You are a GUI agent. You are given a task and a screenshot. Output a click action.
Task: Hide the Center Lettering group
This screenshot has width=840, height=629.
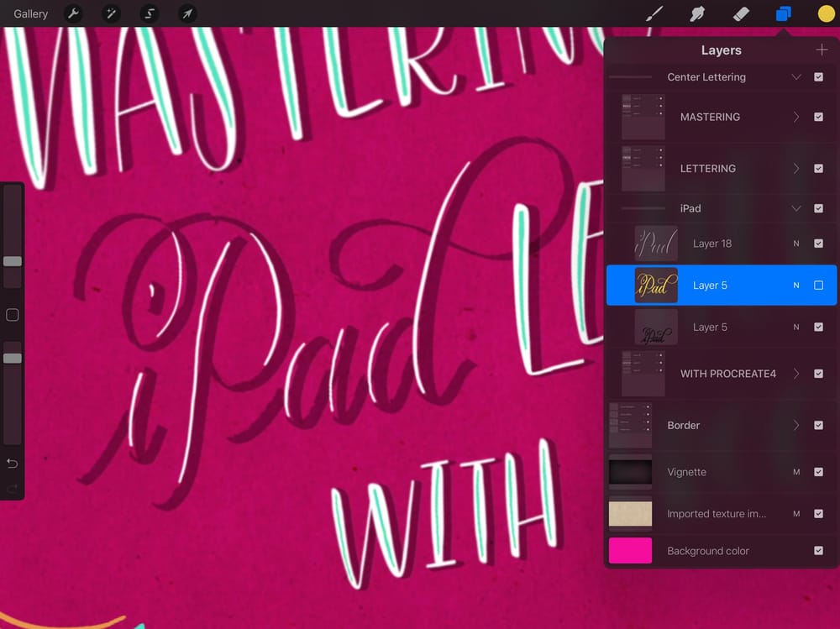click(818, 76)
